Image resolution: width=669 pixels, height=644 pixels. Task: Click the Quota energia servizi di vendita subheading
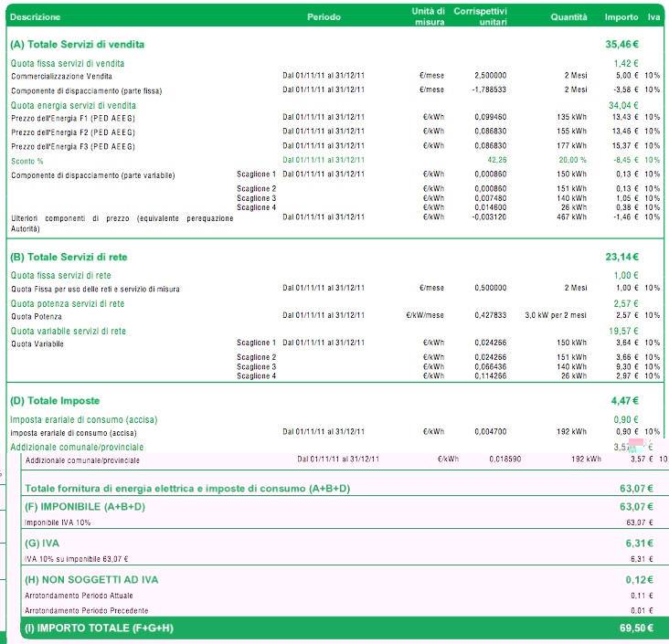tap(73, 105)
